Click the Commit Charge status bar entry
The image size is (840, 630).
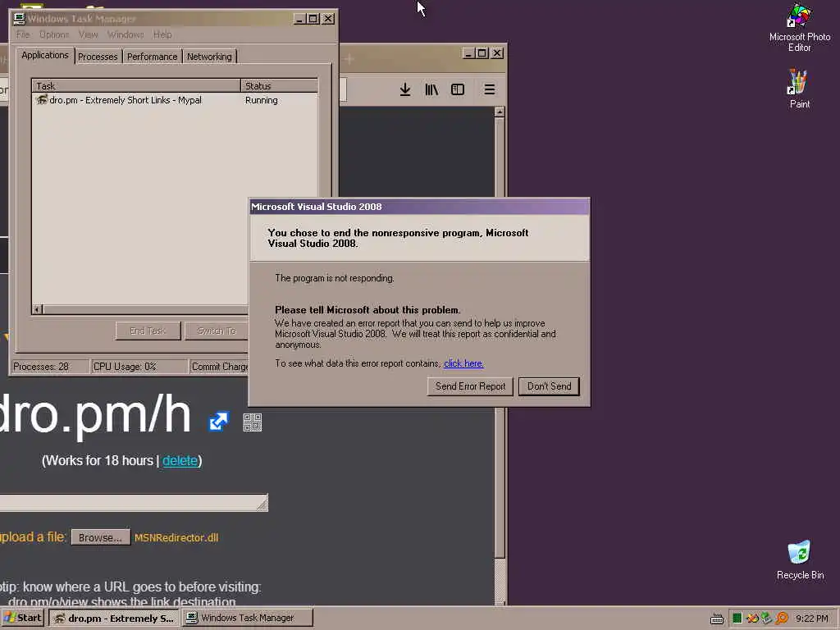(x=220, y=367)
